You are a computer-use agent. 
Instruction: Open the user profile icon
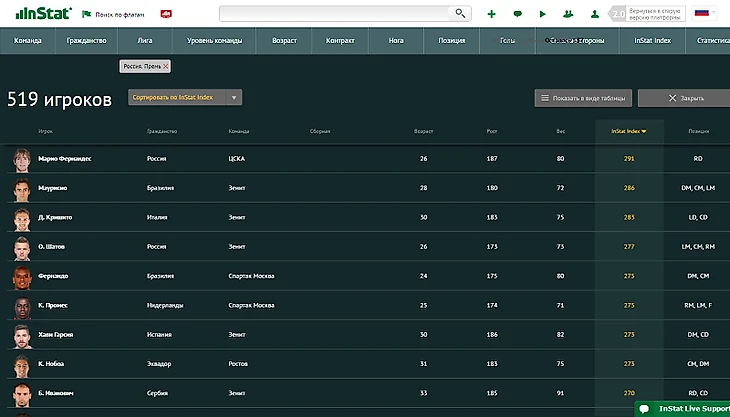[x=594, y=14]
